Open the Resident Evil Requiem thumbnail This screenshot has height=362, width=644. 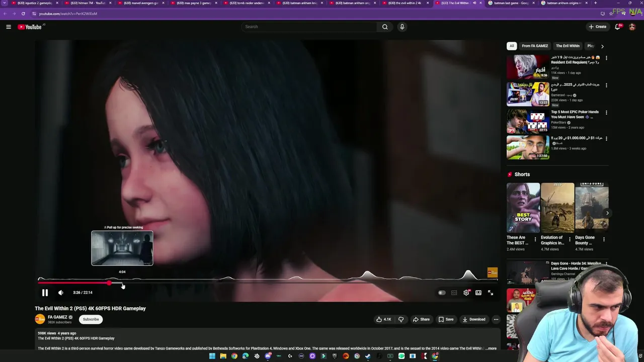coord(528,67)
